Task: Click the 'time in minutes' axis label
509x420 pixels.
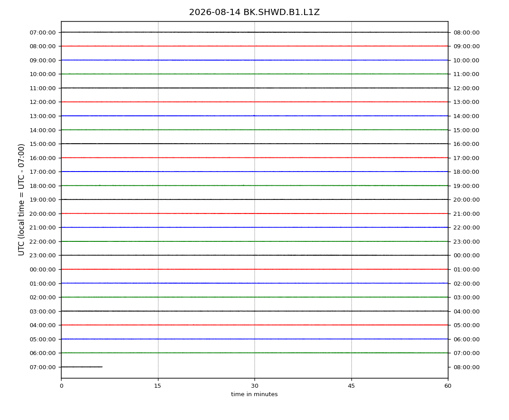Action: 254,394
